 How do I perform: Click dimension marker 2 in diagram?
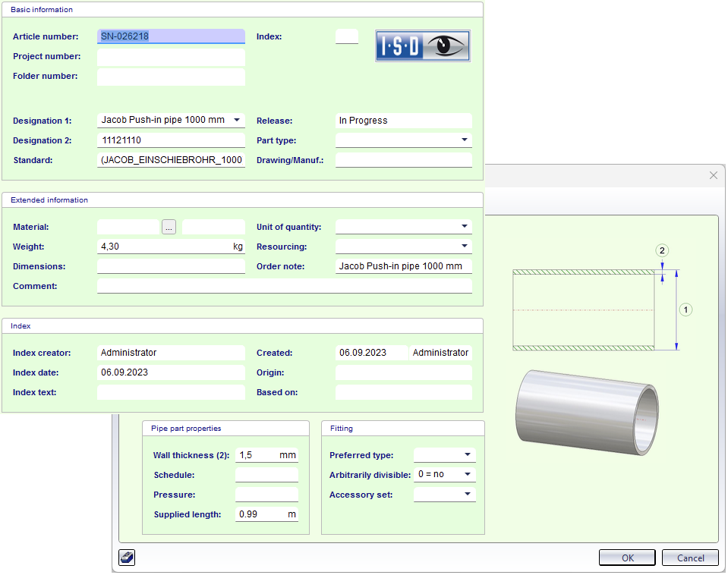pyautogui.click(x=662, y=250)
